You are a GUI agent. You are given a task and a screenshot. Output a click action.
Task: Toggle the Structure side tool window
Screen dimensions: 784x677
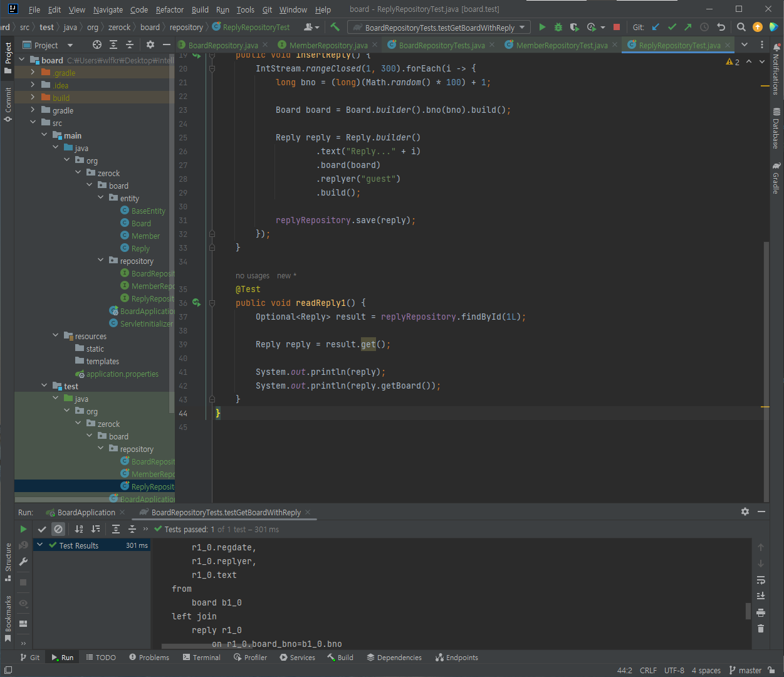[8, 562]
